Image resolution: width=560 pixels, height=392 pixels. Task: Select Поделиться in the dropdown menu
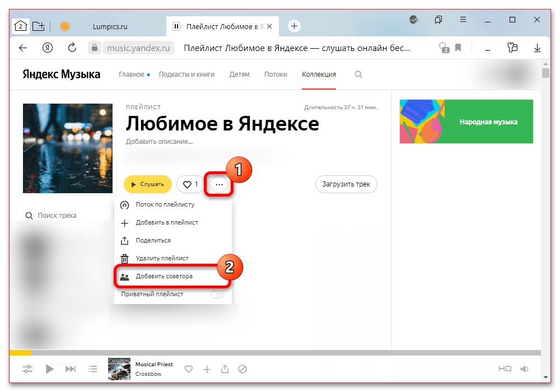[173, 240]
